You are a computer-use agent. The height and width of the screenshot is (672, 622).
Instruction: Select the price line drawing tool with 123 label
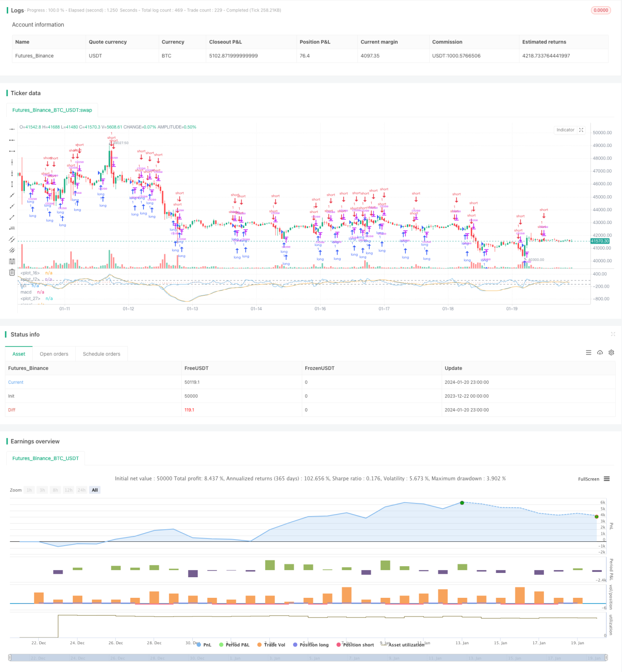click(12, 228)
